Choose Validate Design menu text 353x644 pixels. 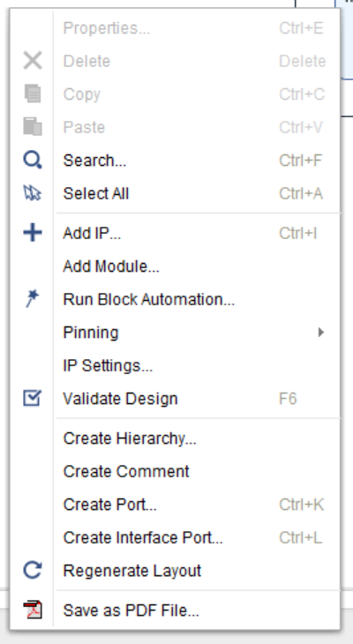point(120,399)
